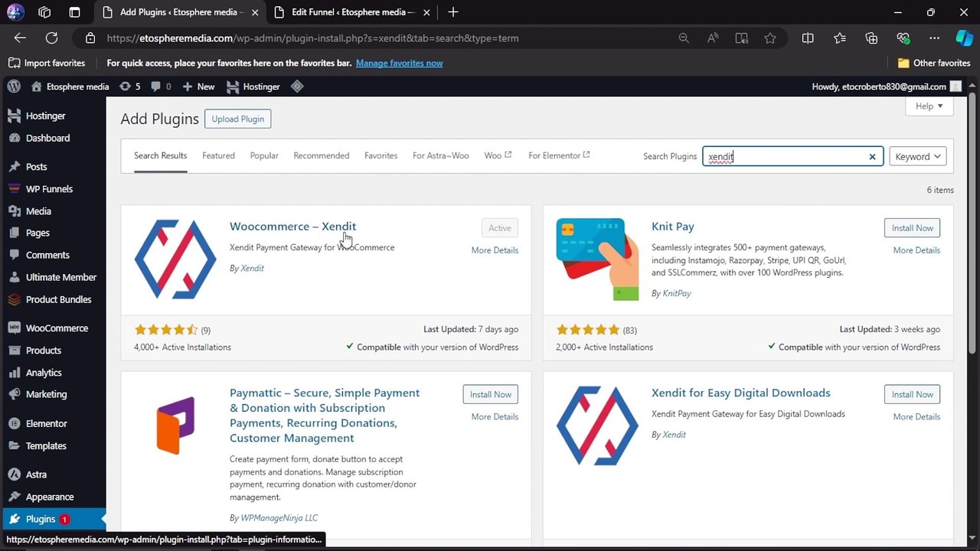Install the Paymattic plugin
Viewport: 980px width, 551px height.
[491, 394]
